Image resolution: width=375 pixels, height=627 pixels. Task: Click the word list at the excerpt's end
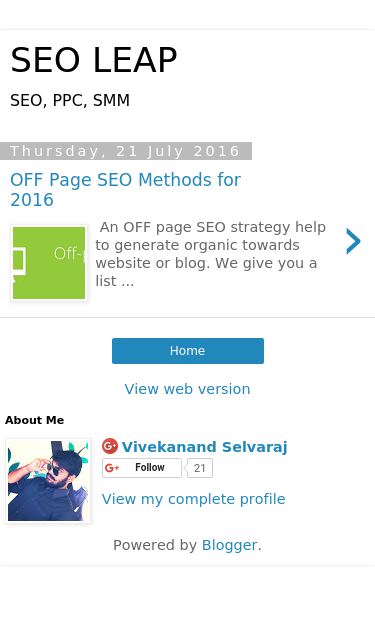(x=106, y=281)
